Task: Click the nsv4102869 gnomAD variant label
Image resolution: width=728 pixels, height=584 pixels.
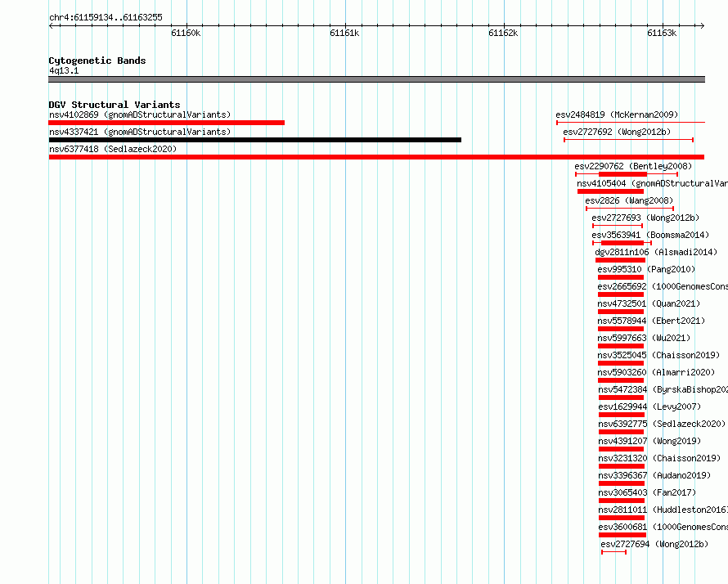Action: (x=140, y=115)
